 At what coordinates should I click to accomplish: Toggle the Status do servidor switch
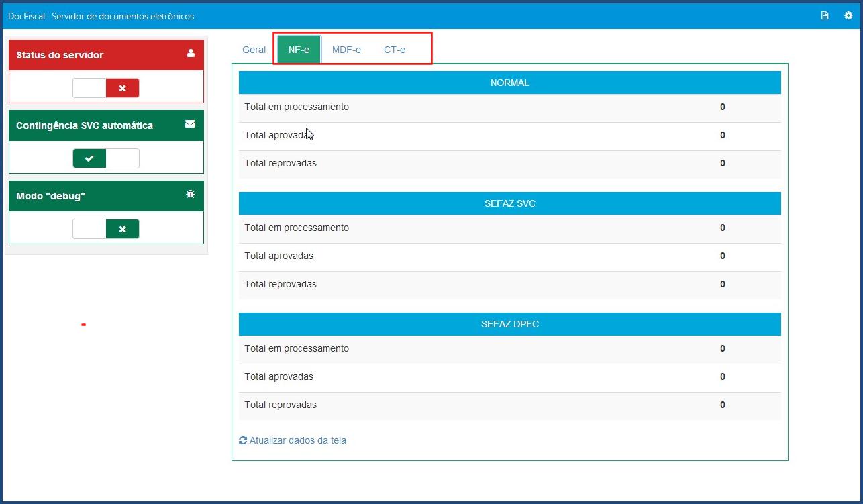106,88
